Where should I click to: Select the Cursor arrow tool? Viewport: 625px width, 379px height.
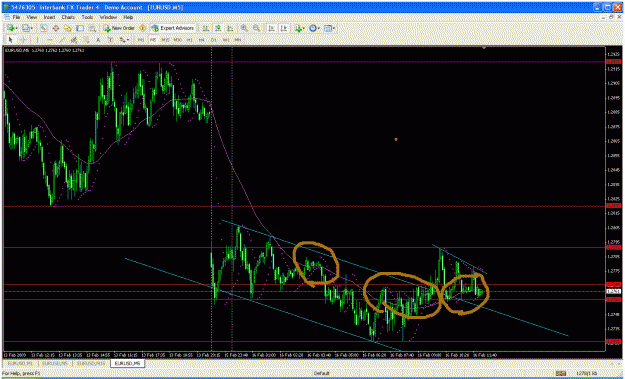[10, 40]
